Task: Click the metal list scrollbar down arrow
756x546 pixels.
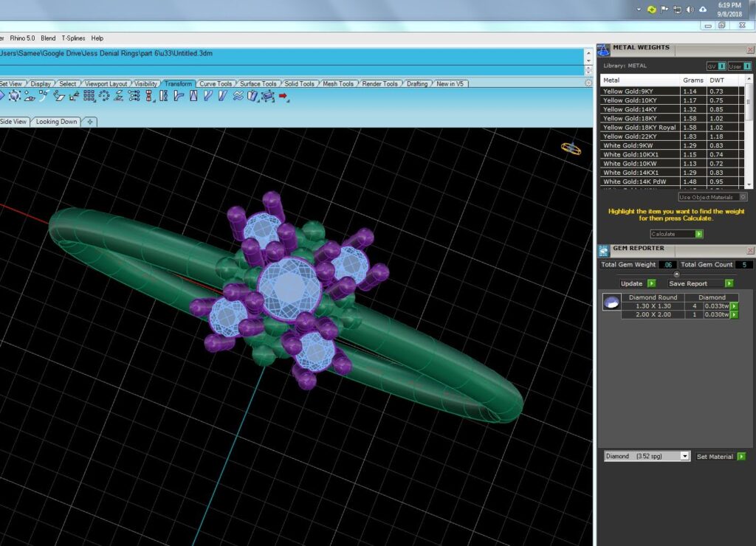Action: tap(749, 184)
